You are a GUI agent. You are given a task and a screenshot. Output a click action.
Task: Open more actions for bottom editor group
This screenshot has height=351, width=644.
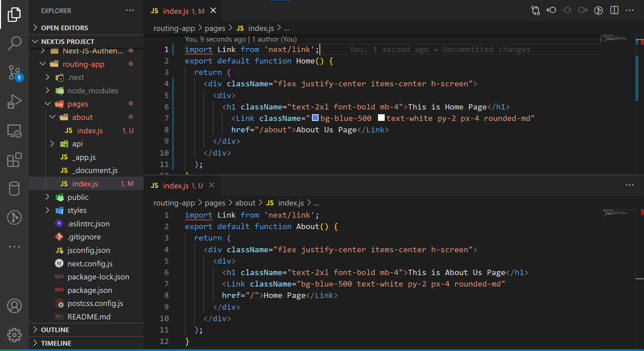pos(630,185)
